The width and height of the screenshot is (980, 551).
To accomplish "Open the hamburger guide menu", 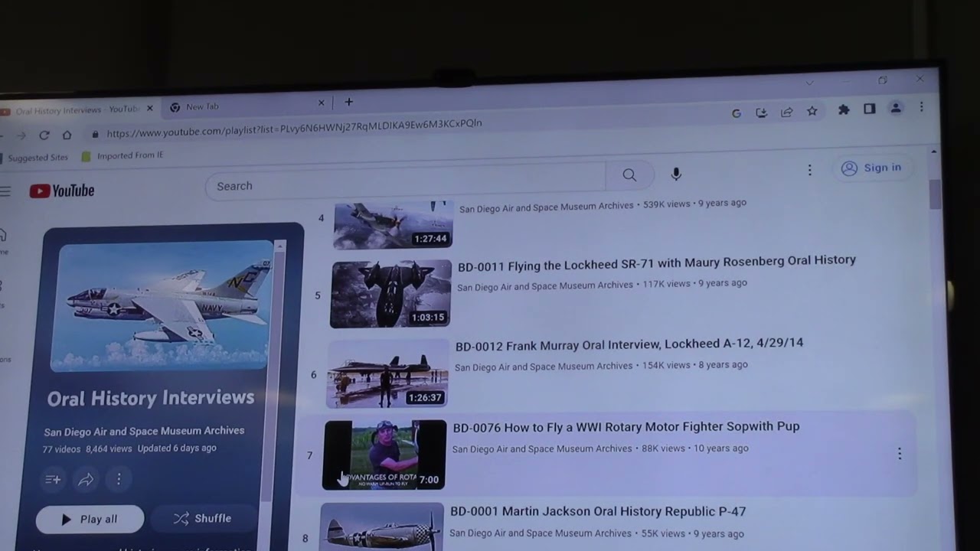I will [5, 191].
